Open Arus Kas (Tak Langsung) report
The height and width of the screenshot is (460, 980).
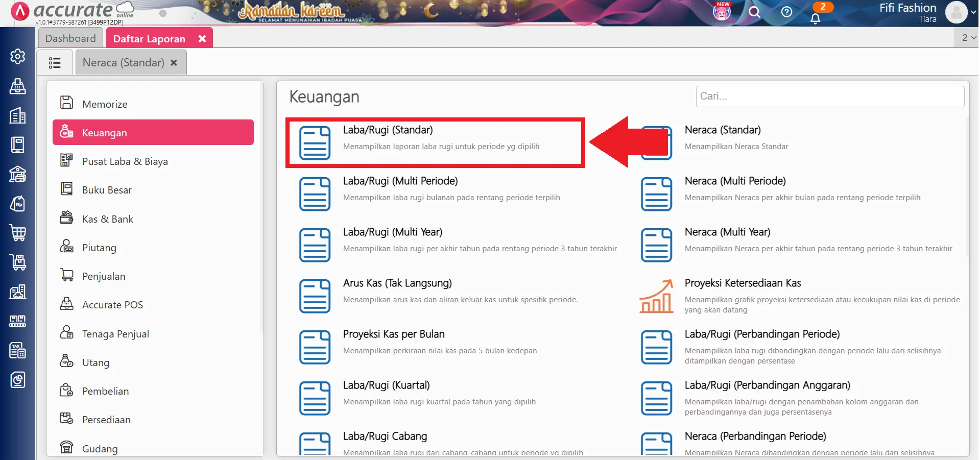tap(397, 283)
